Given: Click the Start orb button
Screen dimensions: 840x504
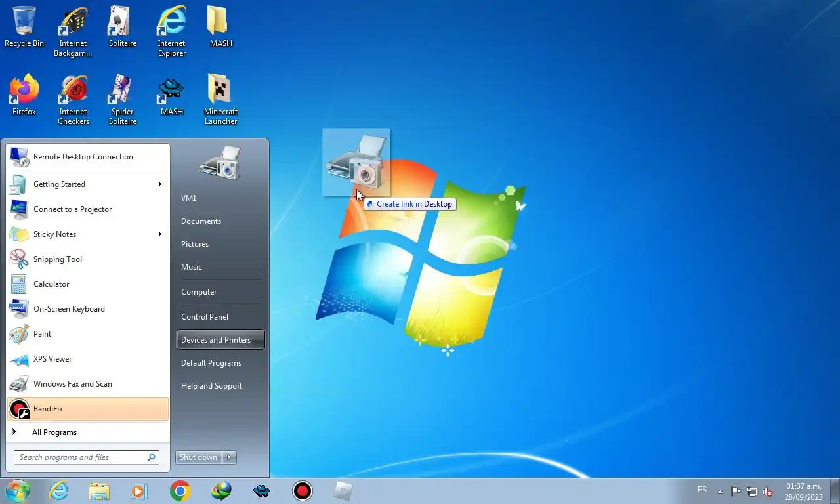Looking at the screenshot, I should point(18,491).
